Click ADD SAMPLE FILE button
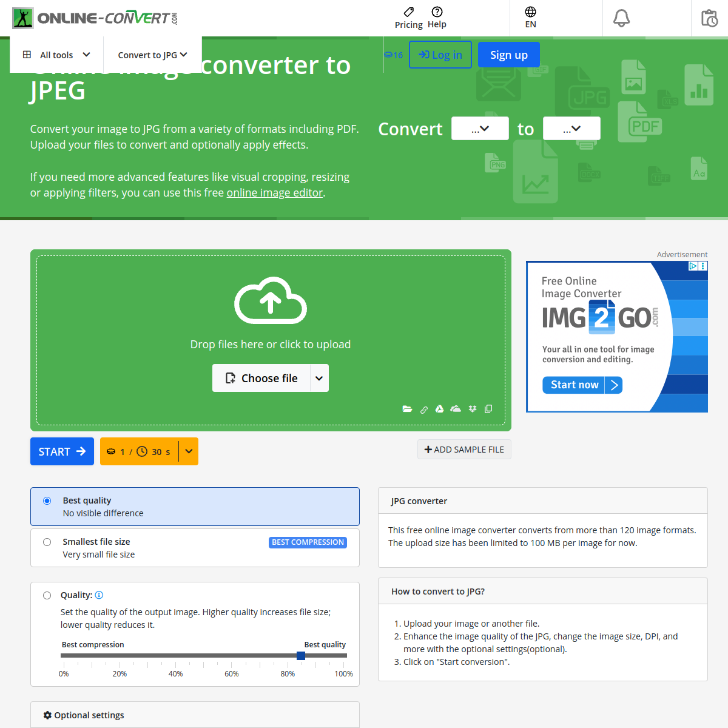Viewport: 728px width, 728px height. tap(464, 450)
